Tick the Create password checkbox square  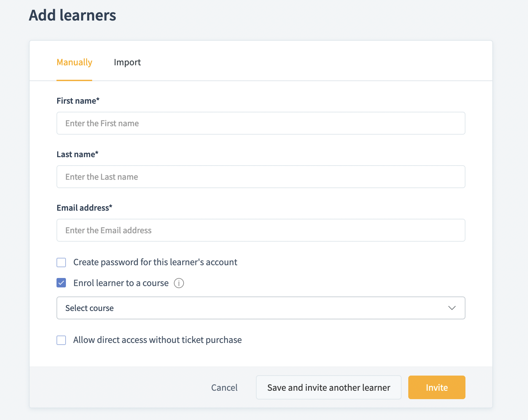(61, 262)
